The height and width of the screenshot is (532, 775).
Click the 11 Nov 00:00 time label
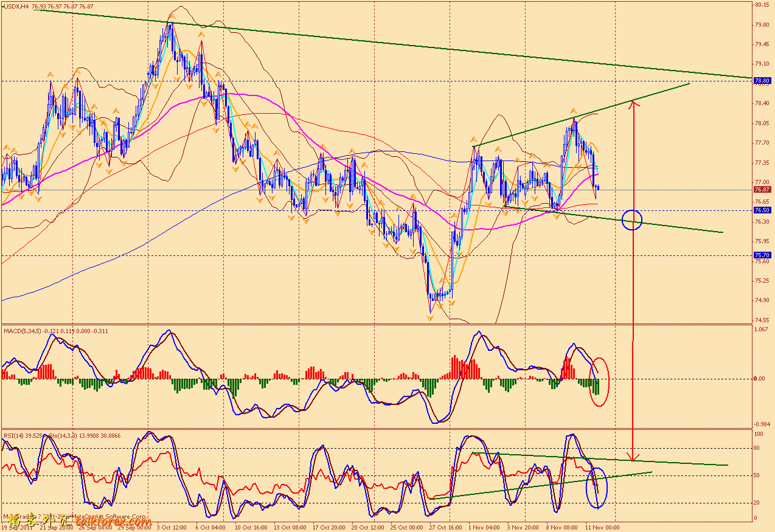[x=602, y=528]
